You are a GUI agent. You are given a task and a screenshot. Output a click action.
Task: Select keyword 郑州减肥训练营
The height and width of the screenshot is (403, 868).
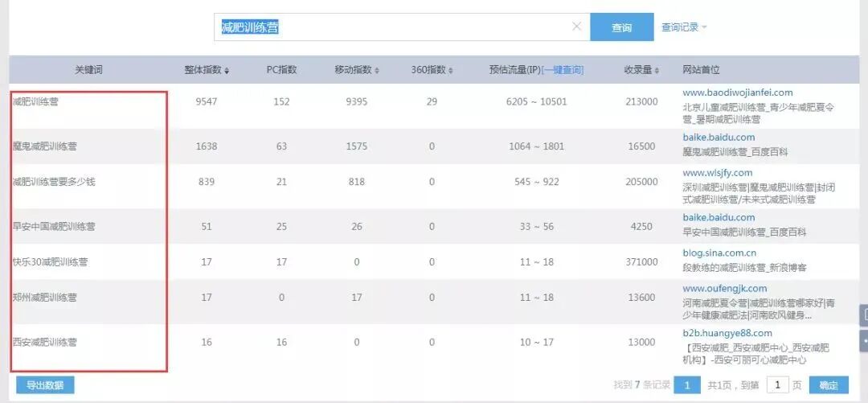coord(45,298)
